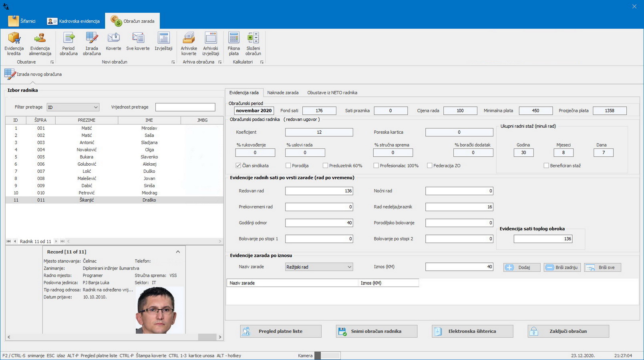
Task: Open Elektronska šihterica
Action: [x=472, y=331]
